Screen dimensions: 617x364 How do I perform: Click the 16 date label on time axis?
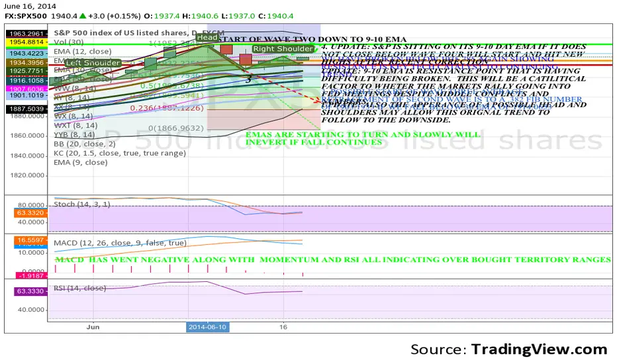283,327
